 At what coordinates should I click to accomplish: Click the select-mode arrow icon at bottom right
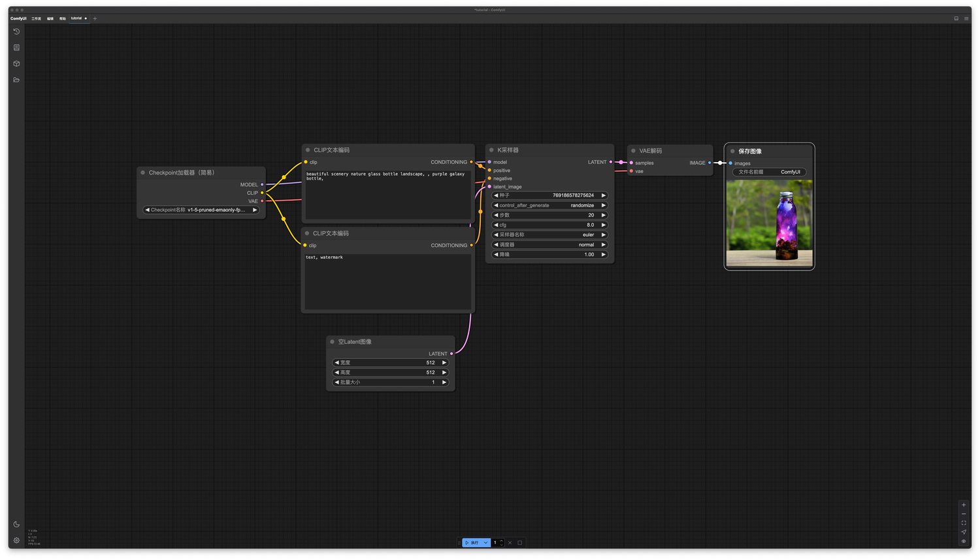pos(964,532)
